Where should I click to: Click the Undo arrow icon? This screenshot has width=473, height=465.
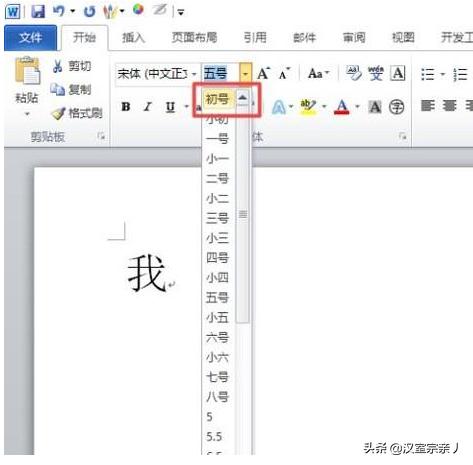tap(59, 11)
